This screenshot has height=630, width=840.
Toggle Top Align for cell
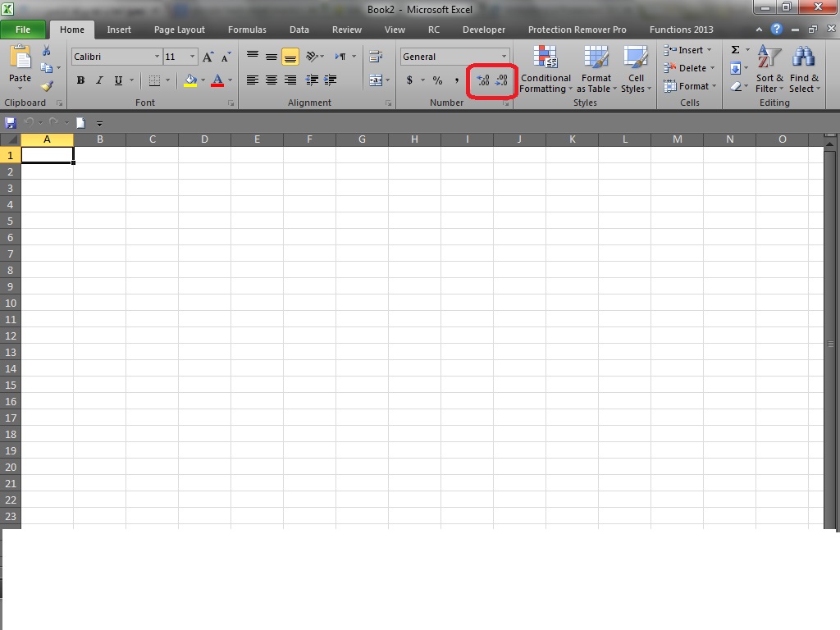point(253,57)
